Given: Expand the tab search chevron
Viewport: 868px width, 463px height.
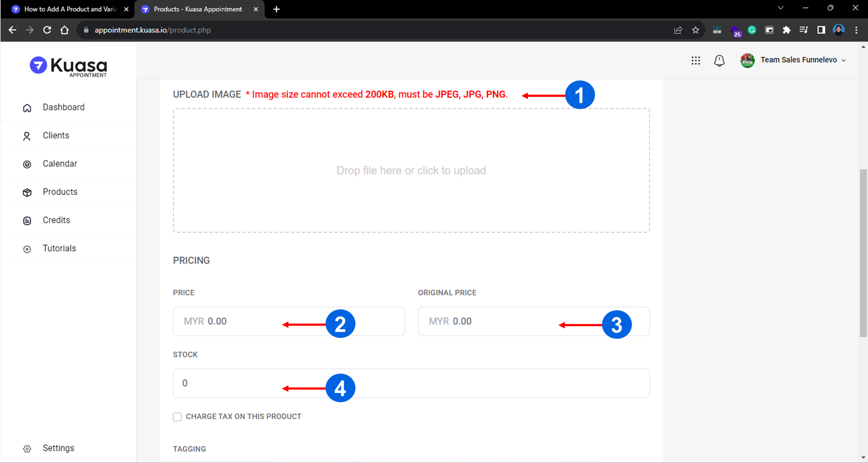Looking at the screenshot, I should pyautogui.click(x=780, y=8).
